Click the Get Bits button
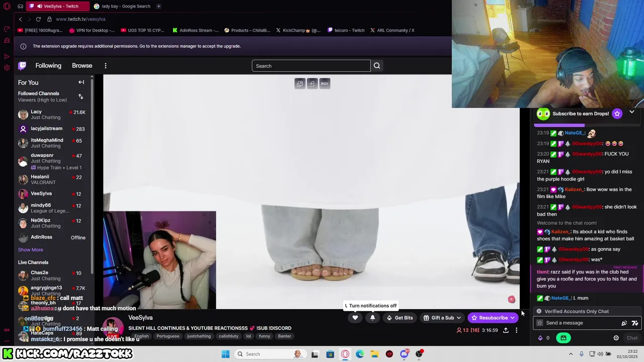 point(399,318)
